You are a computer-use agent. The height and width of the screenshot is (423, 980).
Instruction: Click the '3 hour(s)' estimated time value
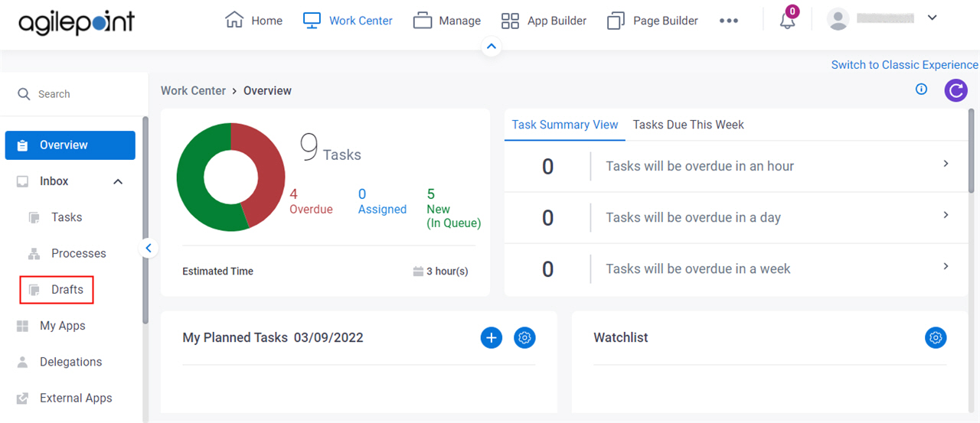click(447, 272)
